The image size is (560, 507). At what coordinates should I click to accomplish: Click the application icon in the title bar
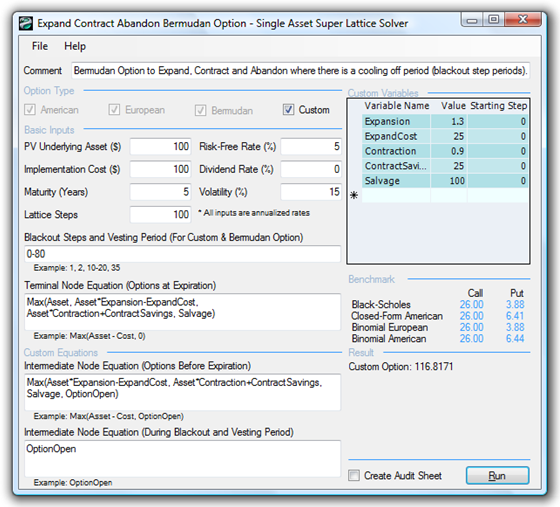point(26,24)
